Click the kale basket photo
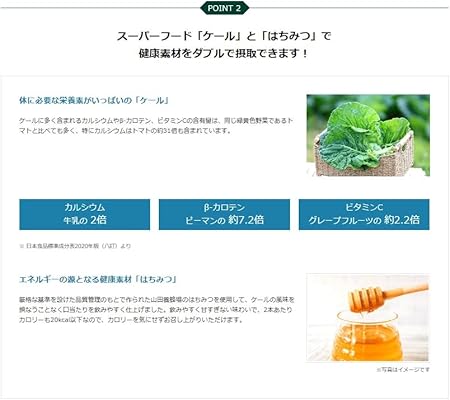Viewport: 450px width, 400px height. pyautogui.click(x=368, y=135)
